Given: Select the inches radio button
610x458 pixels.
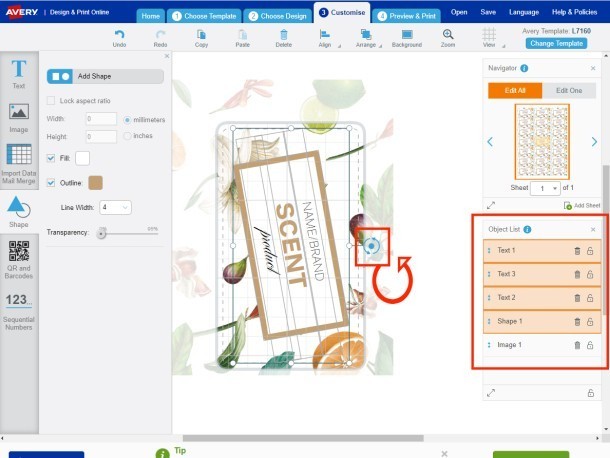Looking at the screenshot, I should [x=127, y=135].
